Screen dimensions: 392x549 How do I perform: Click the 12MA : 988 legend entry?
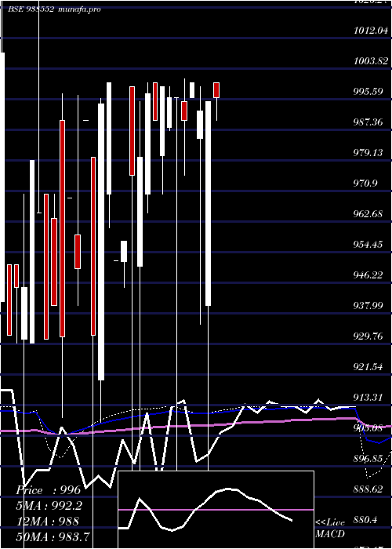click(49, 521)
